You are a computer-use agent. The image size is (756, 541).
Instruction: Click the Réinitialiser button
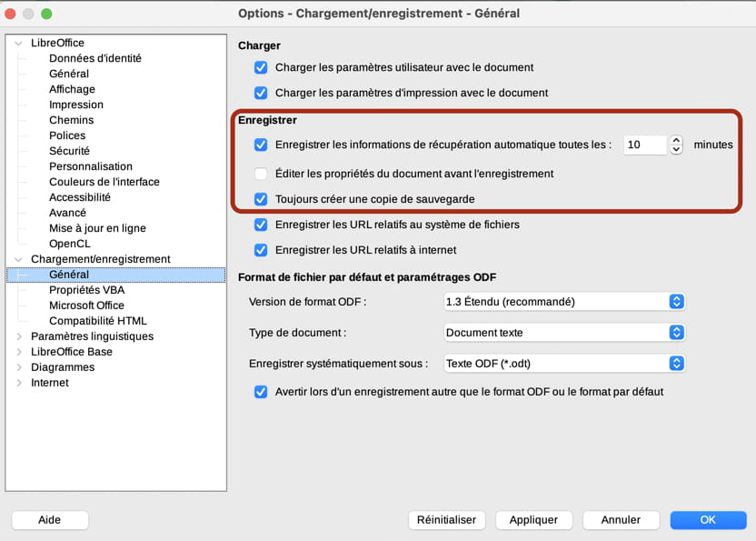click(x=446, y=520)
